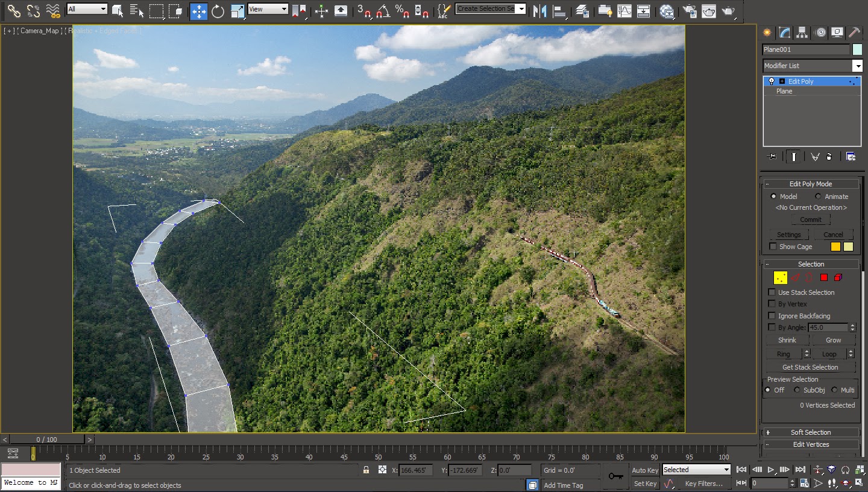The image size is (868, 492).
Task: Open the key mode Selected dropdown
Action: pos(696,470)
